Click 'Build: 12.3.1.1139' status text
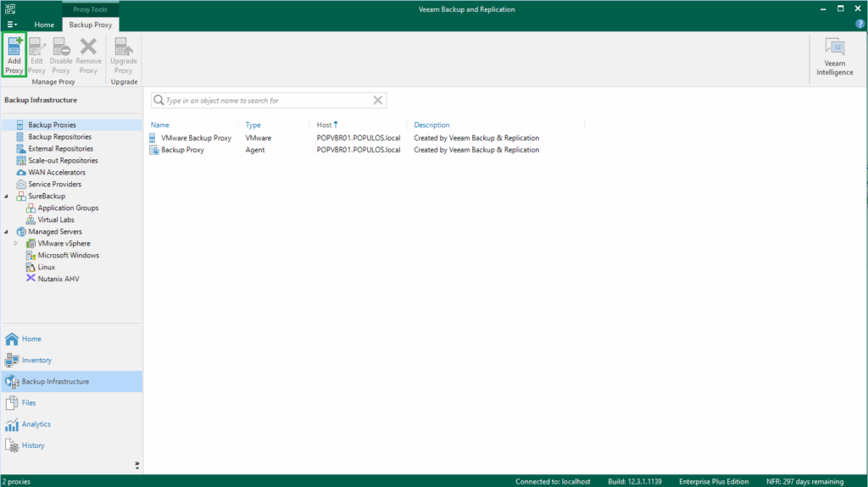The image size is (868, 487). coord(634,481)
